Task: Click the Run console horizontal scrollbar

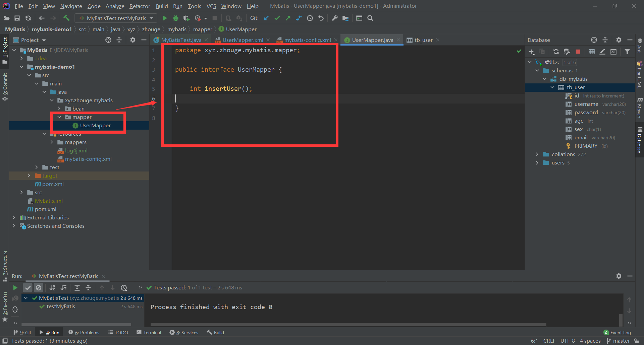Action: point(348,324)
